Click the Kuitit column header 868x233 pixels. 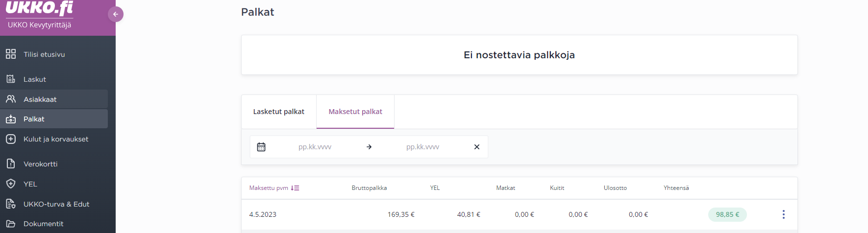pyautogui.click(x=557, y=188)
